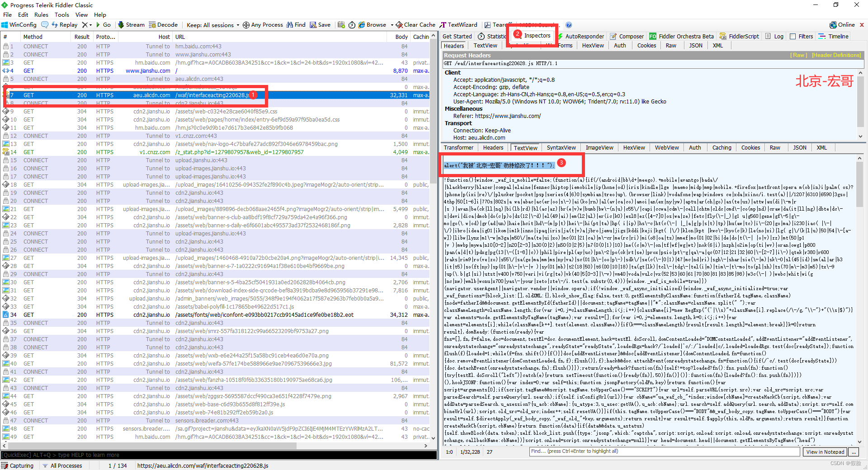Select the response Caching tab
The height and width of the screenshot is (470, 868).
click(722, 148)
